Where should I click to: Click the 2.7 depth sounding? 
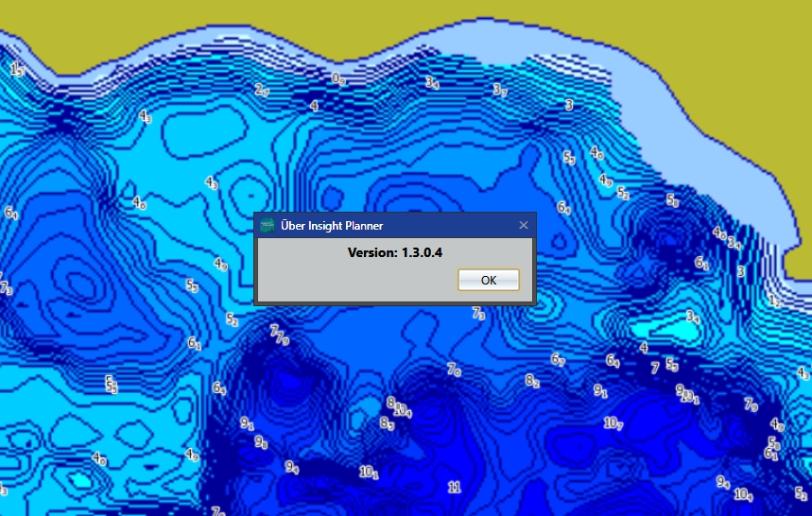pos(262,90)
